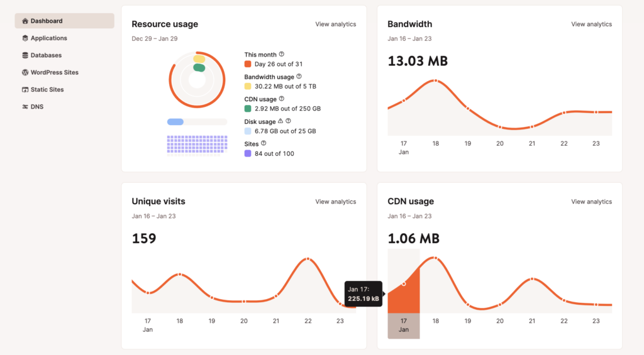Click light blue Disk usage swatch
The image size is (644, 355).
(248, 131)
